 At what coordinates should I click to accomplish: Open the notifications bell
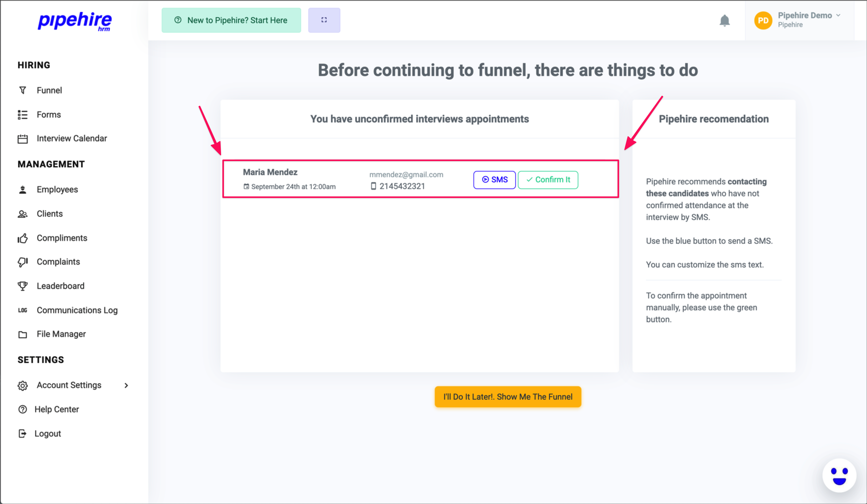[724, 20]
